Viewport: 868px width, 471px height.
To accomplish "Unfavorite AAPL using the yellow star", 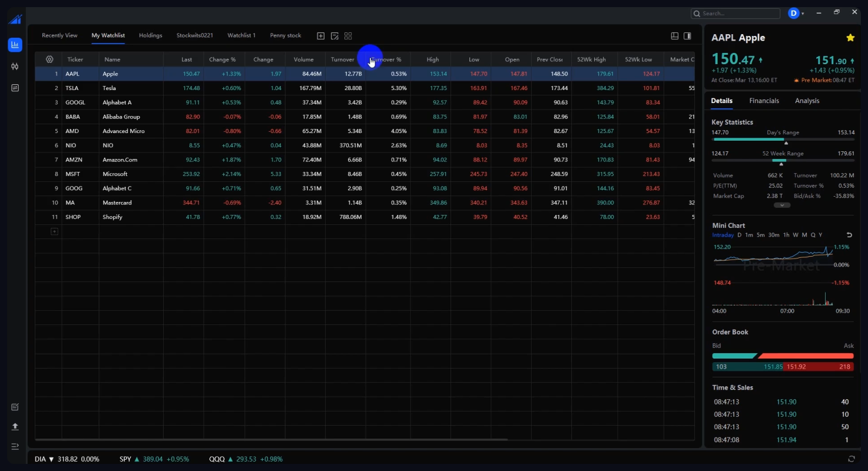I will click(x=850, y=38).
